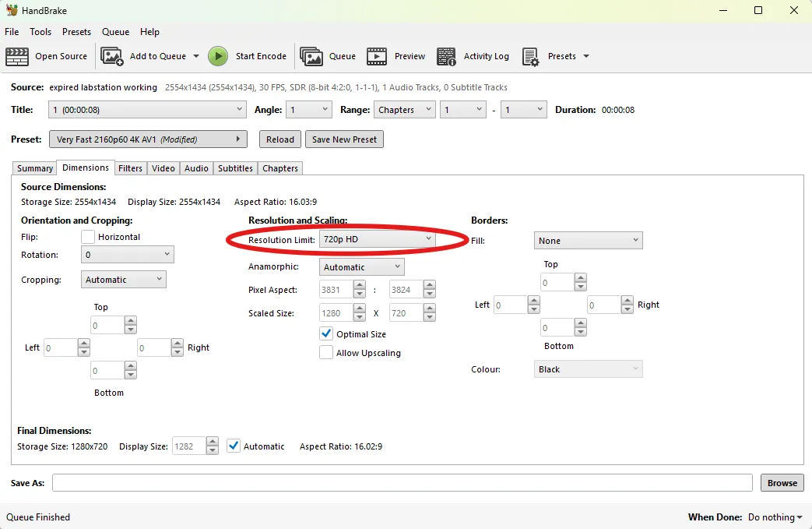Open the Cropping Automatic dropdown
Image resolution: width=812 pixels, height=529 pixels.
(123, 279)
